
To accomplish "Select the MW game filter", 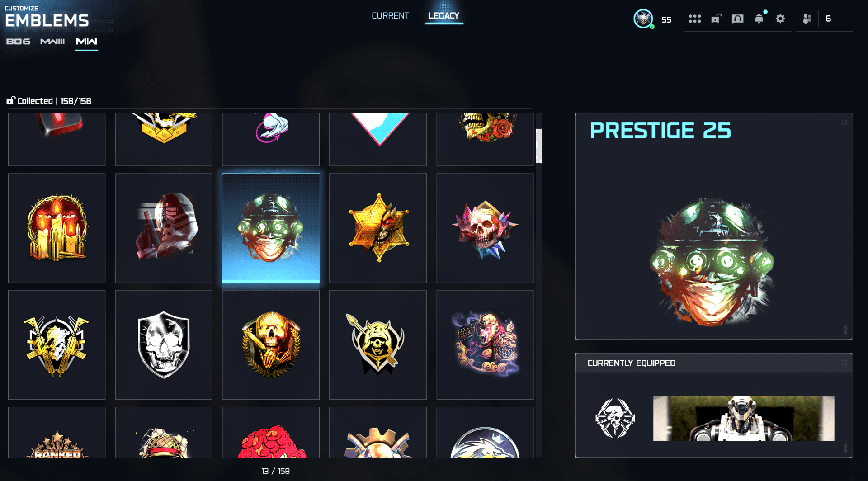I will tap(86, 42).
